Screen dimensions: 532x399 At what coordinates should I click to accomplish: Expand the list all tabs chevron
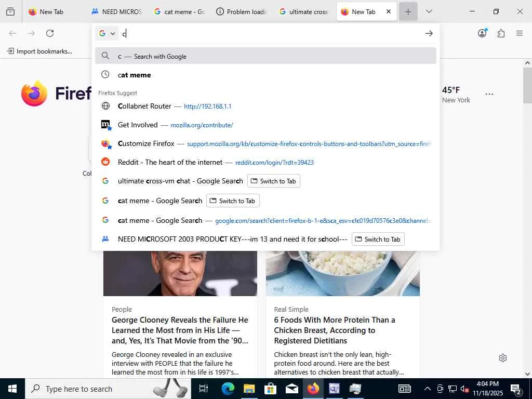429,11
